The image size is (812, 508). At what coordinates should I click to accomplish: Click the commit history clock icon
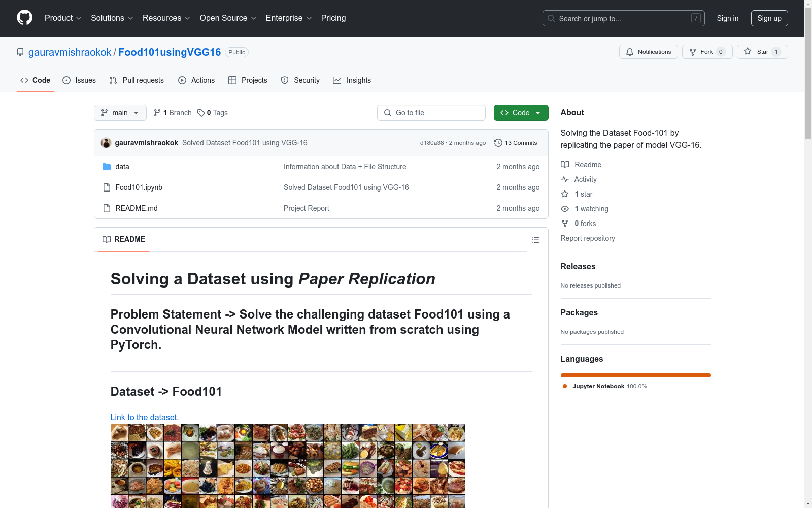498,143
